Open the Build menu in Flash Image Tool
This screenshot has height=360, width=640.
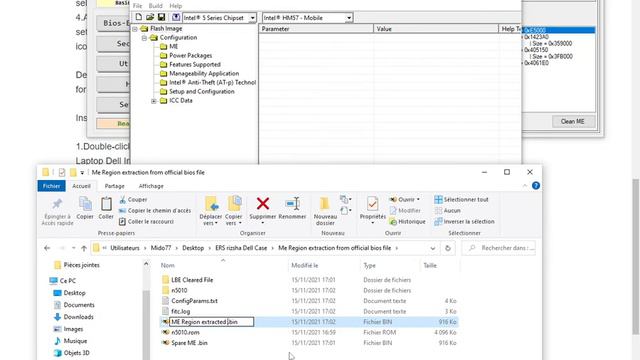156,6
